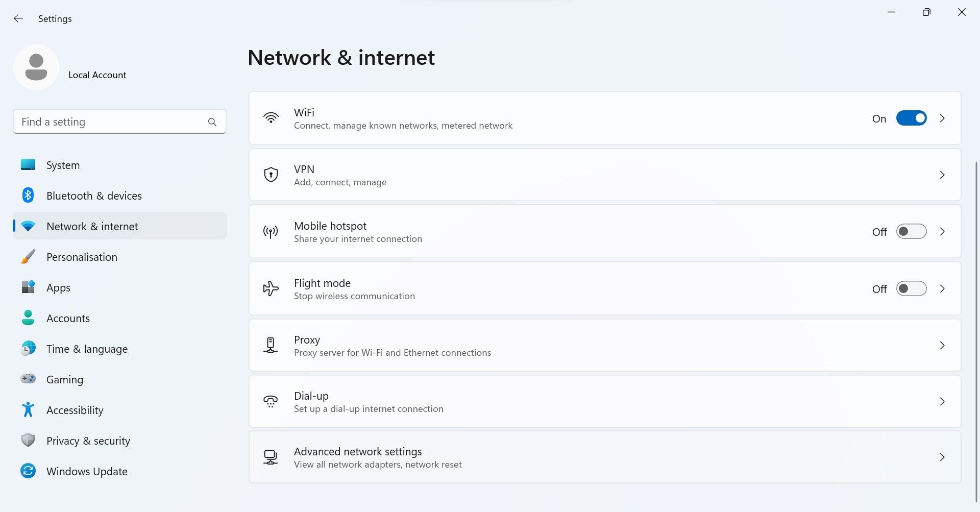Open Proxy settings via its chevron
The height and width of the screenshot is (512, 980).
(x=942, y=346)
